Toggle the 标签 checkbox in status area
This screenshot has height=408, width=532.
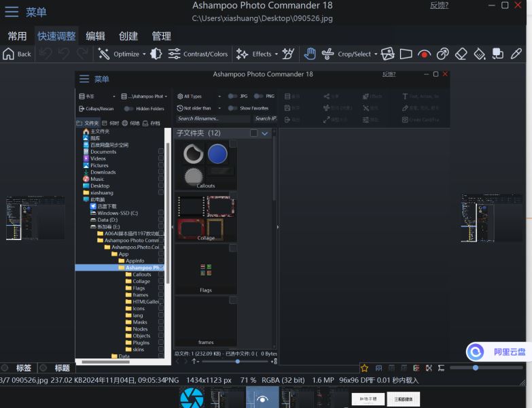(x=5, y=368)
